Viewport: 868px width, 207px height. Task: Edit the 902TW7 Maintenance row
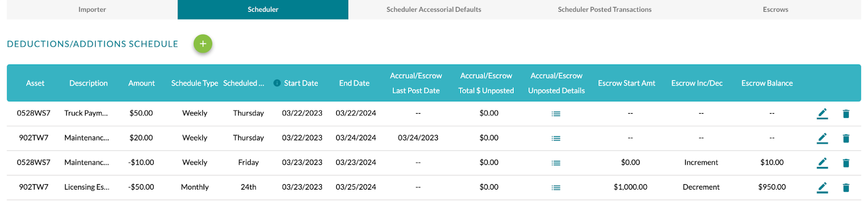tap(822, 138)
